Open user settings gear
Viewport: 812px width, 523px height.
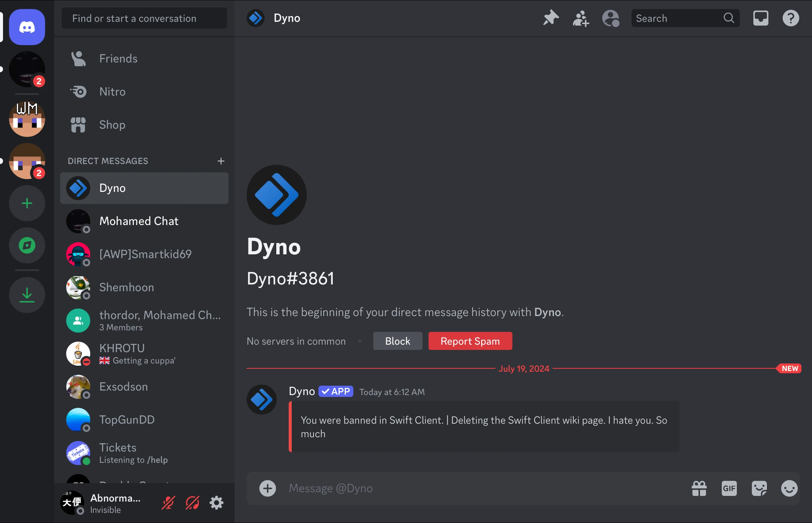(217, 503)
